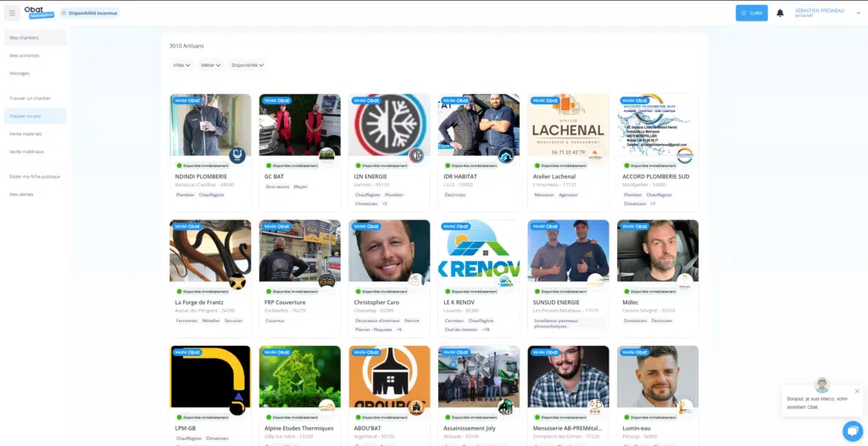Go to Mes chantiers in sidebar

coord(35,37)
